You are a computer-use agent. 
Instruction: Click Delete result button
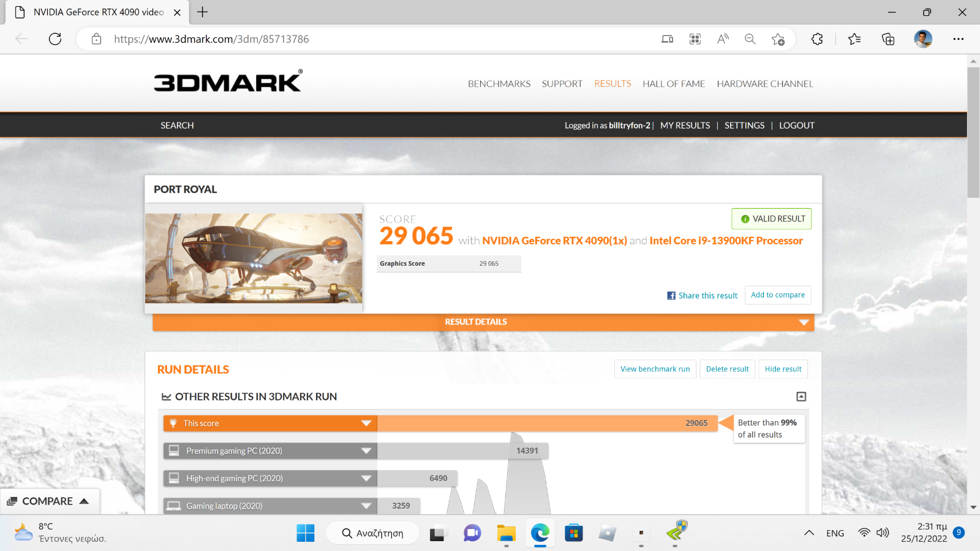click(727, 369)
